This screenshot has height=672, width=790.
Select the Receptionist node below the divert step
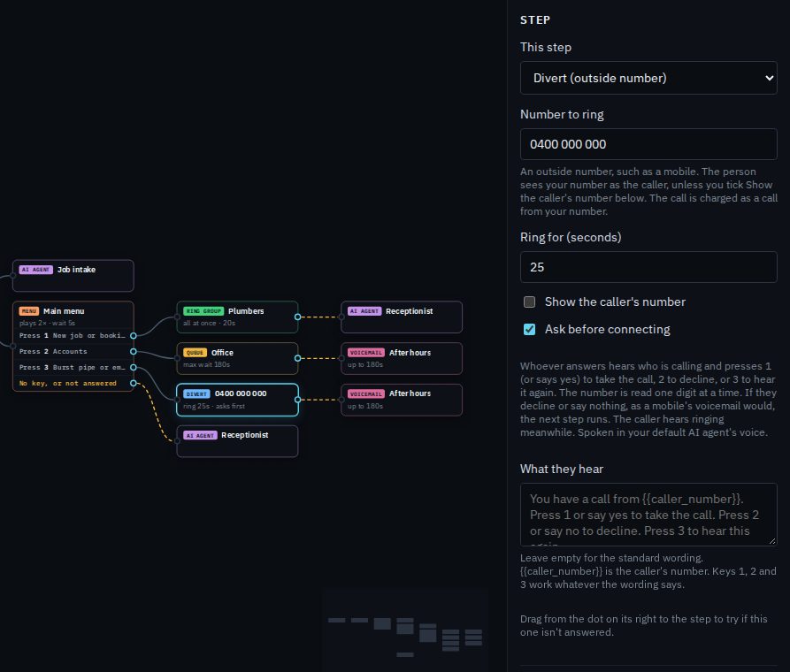coord(237,441)
